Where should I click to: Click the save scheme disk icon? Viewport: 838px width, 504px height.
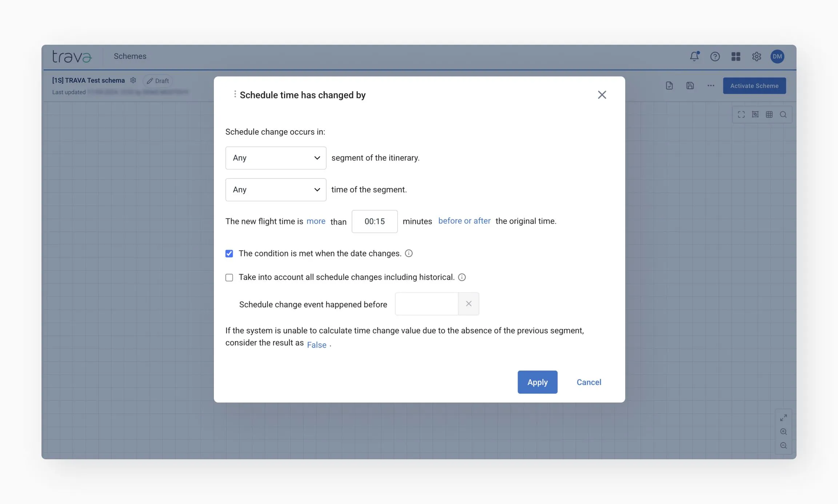[x=690, y=86]
